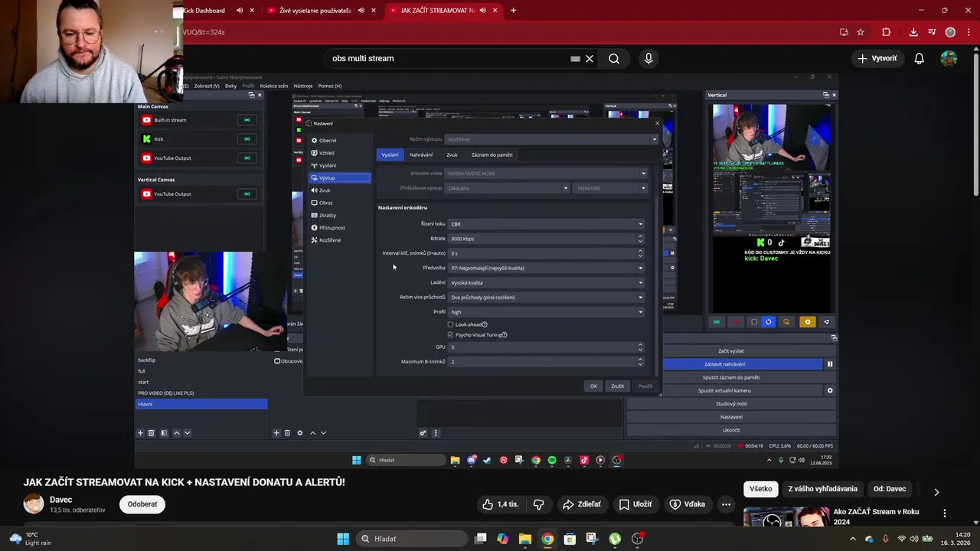The height and width of the screenshot is (551, 980).
Task: Toggle the Kick stream output button
Action: [247, 139]
